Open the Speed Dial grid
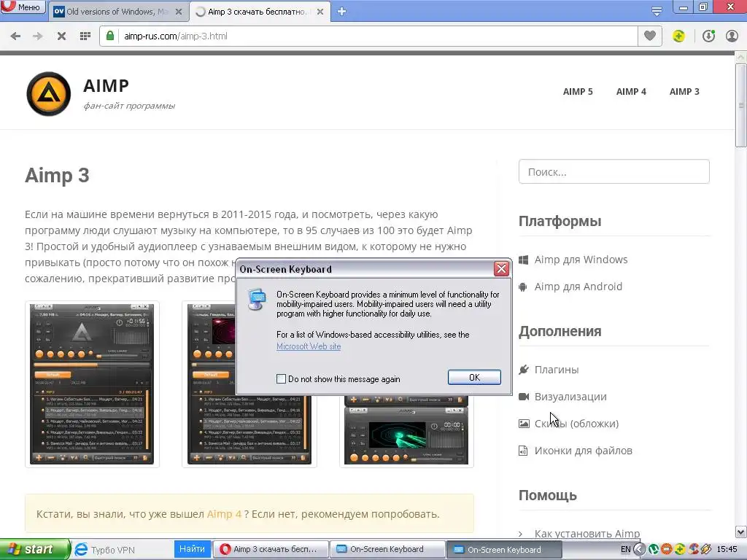Screen dimensions: 747x560 (x=85, y=36)
